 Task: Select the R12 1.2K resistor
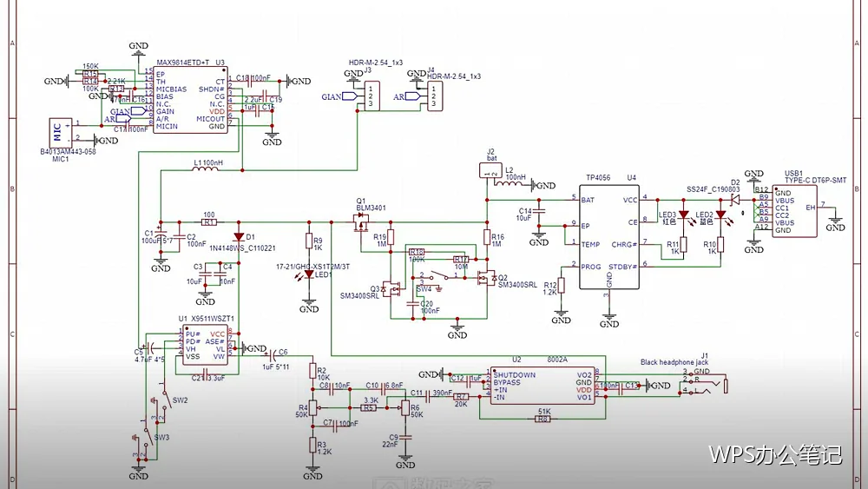(561, 285)
